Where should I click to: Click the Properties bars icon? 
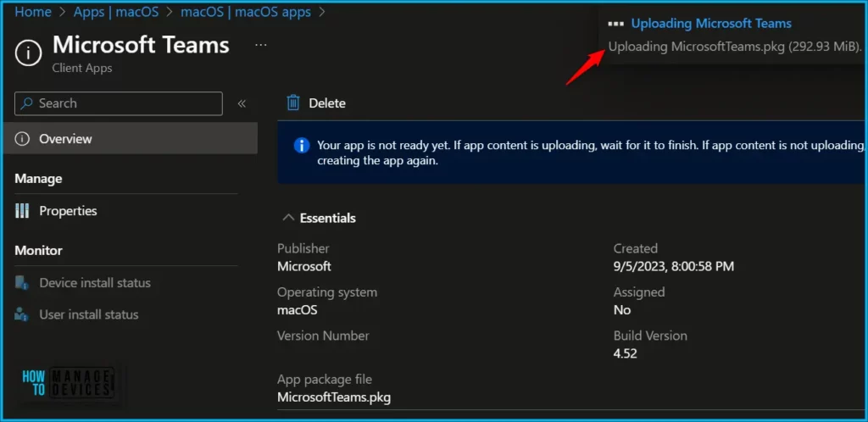(x=21, y=211)
